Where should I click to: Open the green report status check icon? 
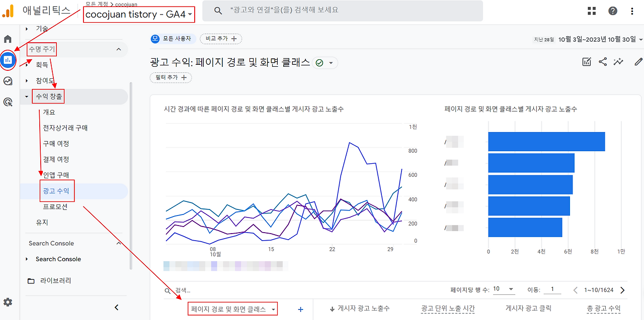(x=319, y=63)
